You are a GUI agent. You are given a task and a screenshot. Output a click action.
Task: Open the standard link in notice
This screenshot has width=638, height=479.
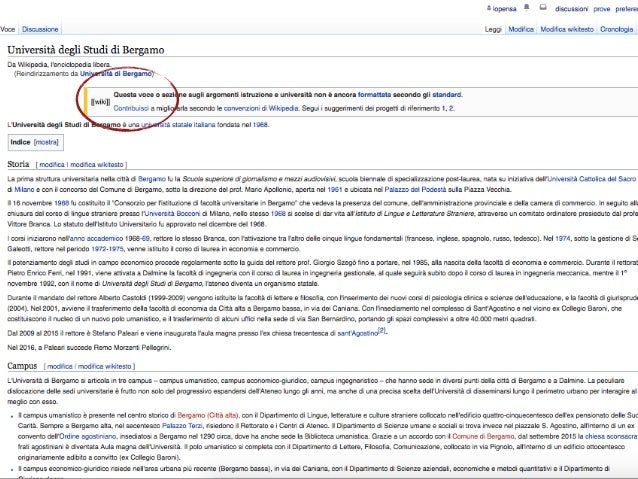click(447, 94)
